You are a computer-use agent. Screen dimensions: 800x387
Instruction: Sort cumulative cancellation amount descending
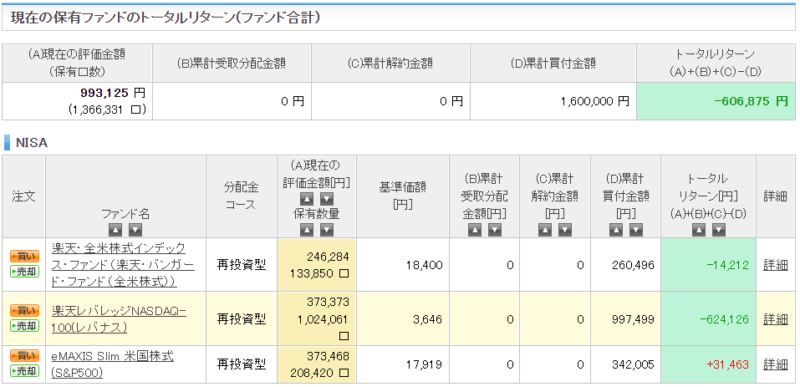[x=565, y=230]
